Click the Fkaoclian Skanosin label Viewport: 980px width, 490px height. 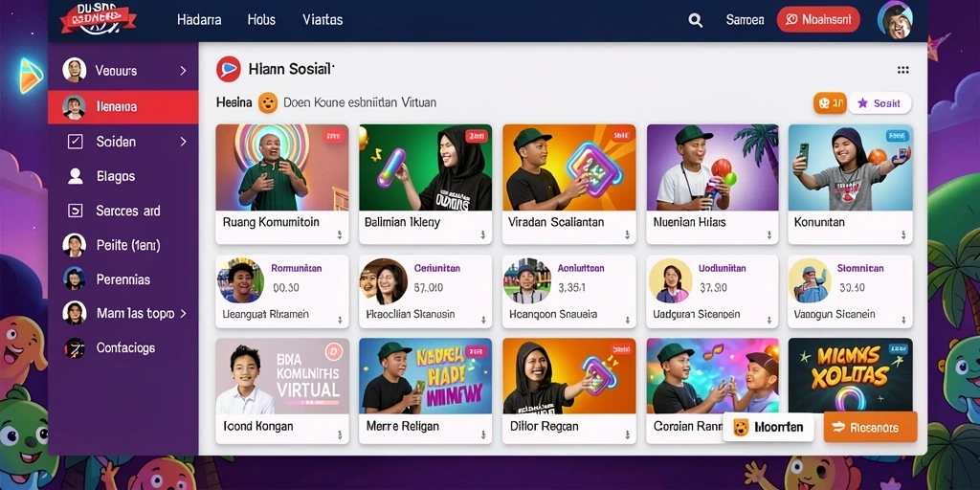410,314
